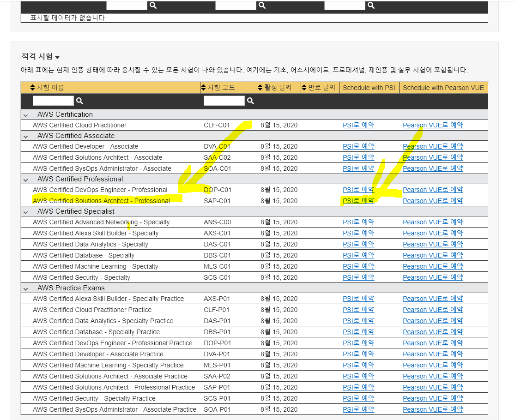The image size is (515, 420).
Task: Sort by 시험 이름 column arrows
Action: [32, 87]
